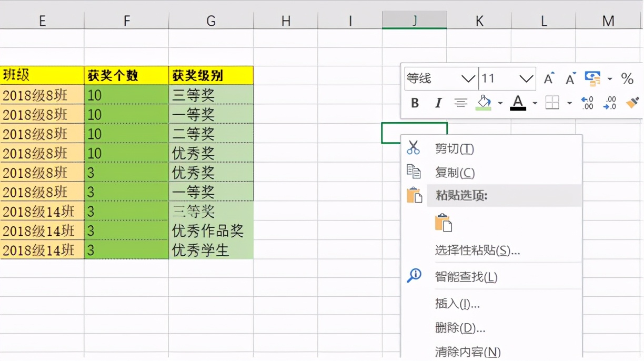Choose 复制(C) from context menu
The height and width of the screenshot is (361, 644).
492,173
